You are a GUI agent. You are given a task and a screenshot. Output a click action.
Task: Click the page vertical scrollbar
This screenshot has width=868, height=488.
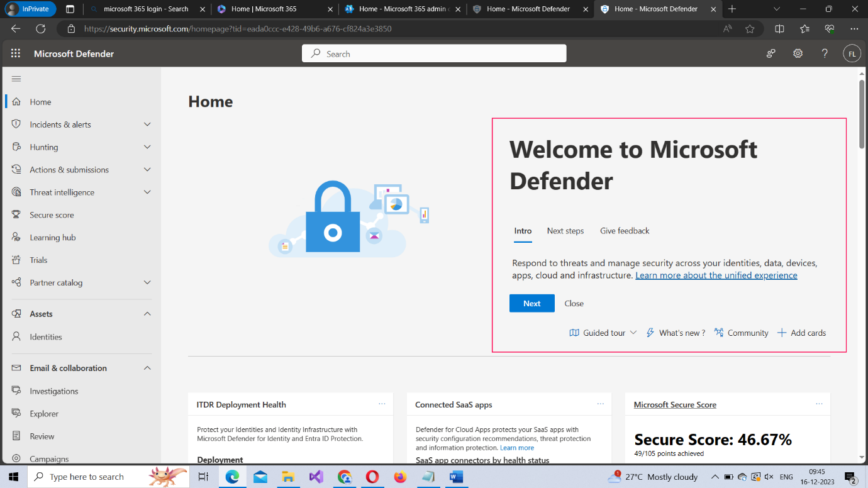(x=862, y=113)
